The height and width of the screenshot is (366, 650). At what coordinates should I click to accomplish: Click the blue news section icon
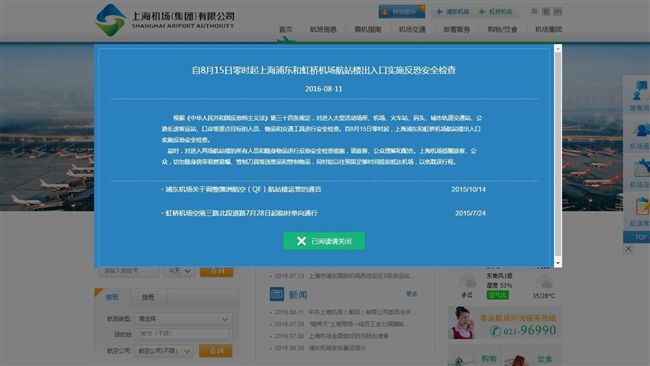[276, 294]
